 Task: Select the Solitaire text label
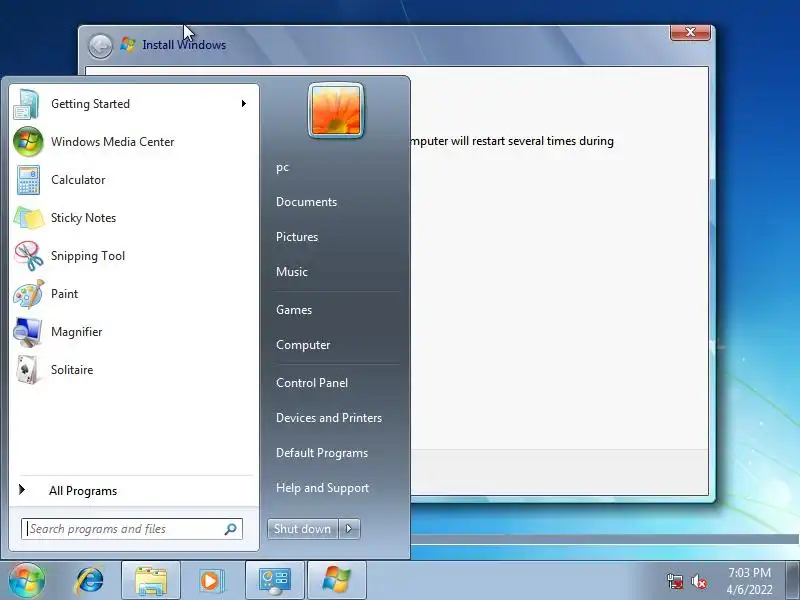point(72,370)
